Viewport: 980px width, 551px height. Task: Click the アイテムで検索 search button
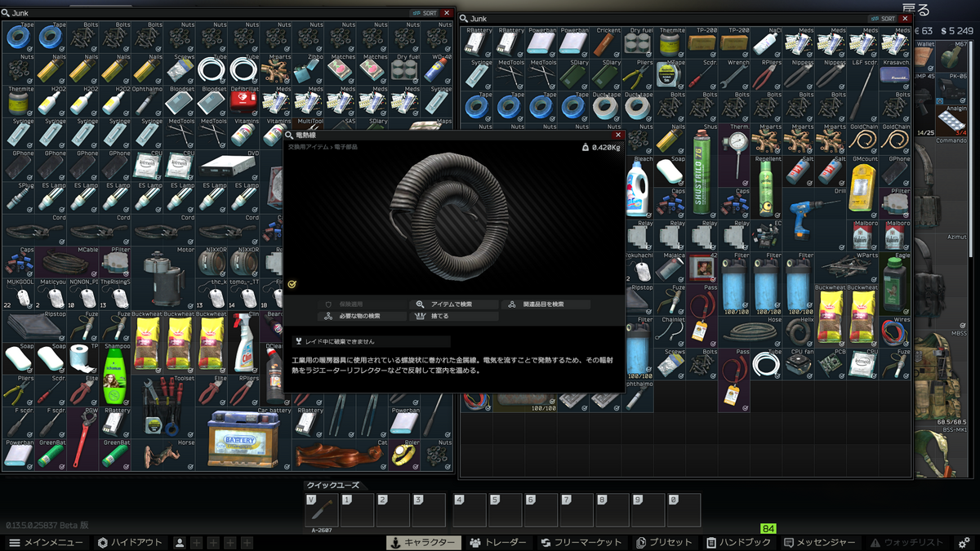[454, 304]
